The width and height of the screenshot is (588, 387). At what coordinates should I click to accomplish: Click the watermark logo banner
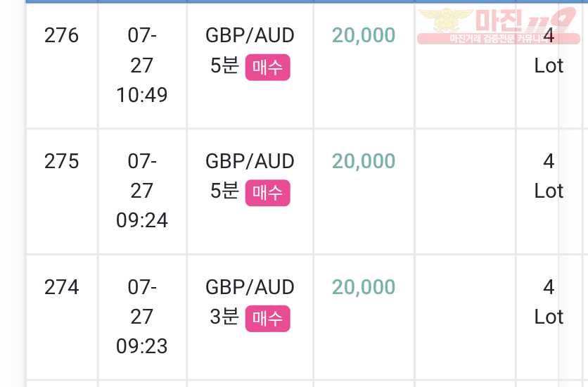[x=499, y=25]
